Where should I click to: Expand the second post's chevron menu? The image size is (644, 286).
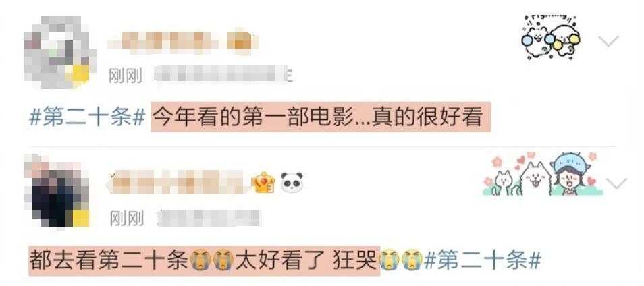pyautogui.click(x=616, y=183)
